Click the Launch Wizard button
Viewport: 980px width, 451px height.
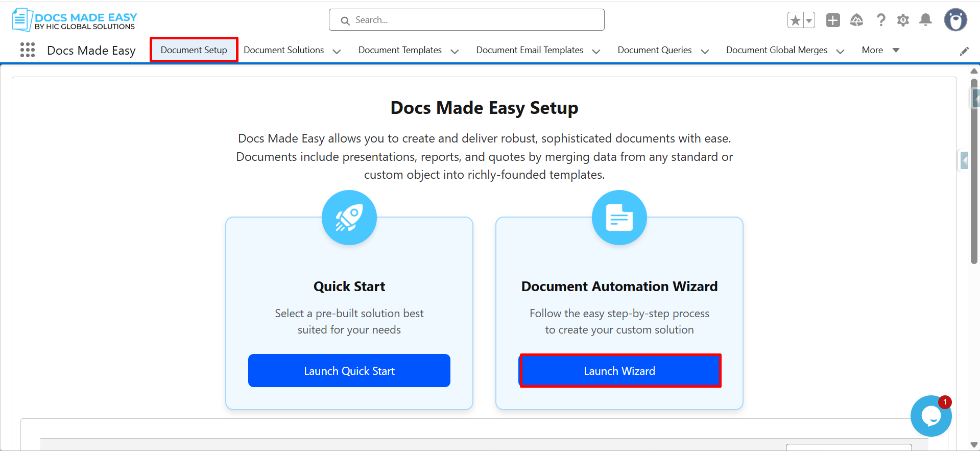(x=619, y=371)
